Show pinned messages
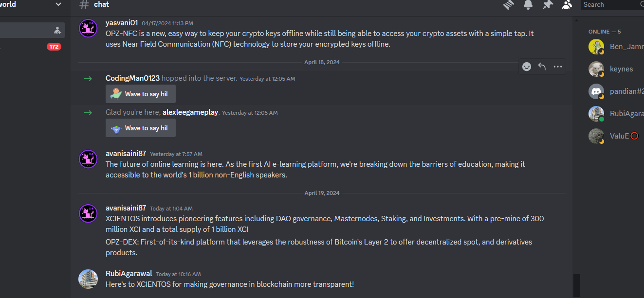 [548, 5]
